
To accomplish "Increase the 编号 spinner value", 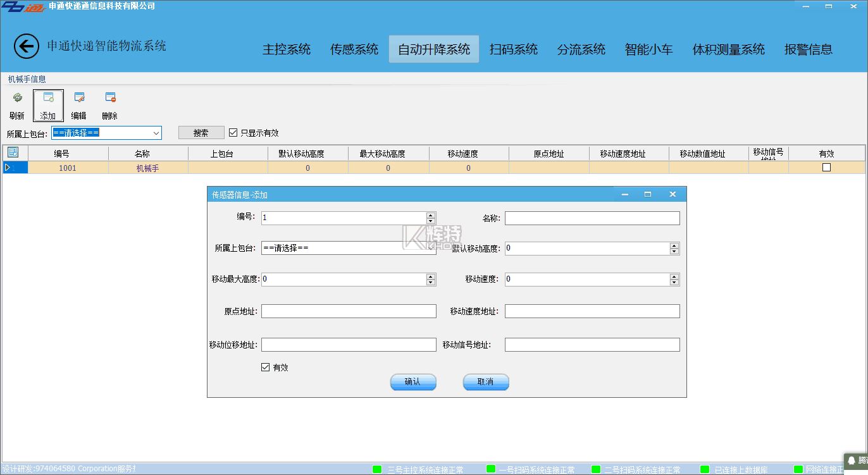I will click(x=431, y=215).
